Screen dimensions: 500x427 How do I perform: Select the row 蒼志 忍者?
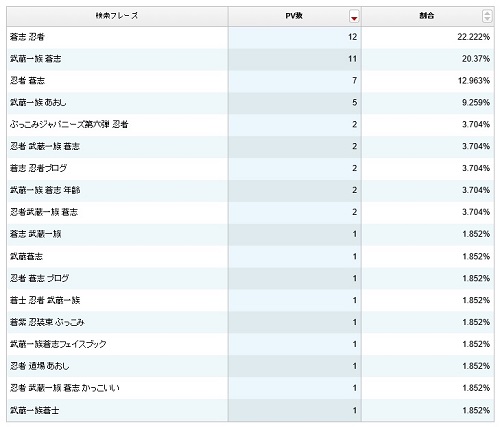(x=250, y=37)
